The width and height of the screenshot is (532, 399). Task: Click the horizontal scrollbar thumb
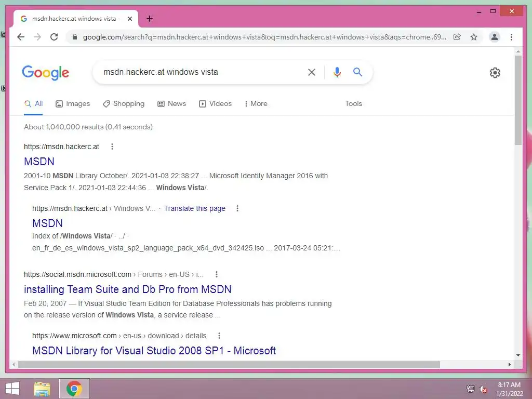click(x=229, y=364)
